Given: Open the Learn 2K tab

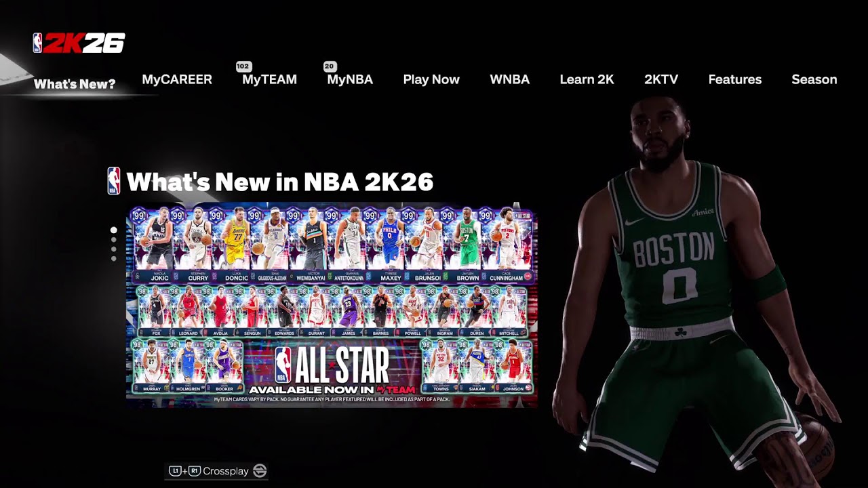Looking at the screenshot, I should (587, 79).
